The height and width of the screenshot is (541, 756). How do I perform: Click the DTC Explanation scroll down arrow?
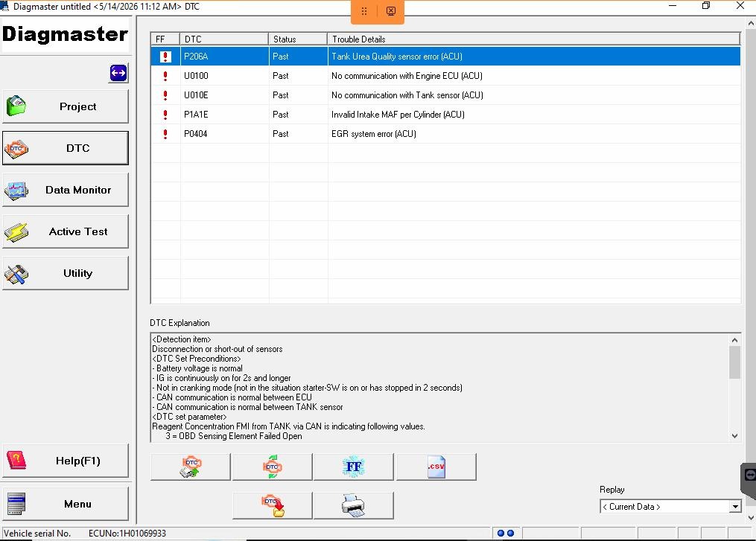(734, 436)
